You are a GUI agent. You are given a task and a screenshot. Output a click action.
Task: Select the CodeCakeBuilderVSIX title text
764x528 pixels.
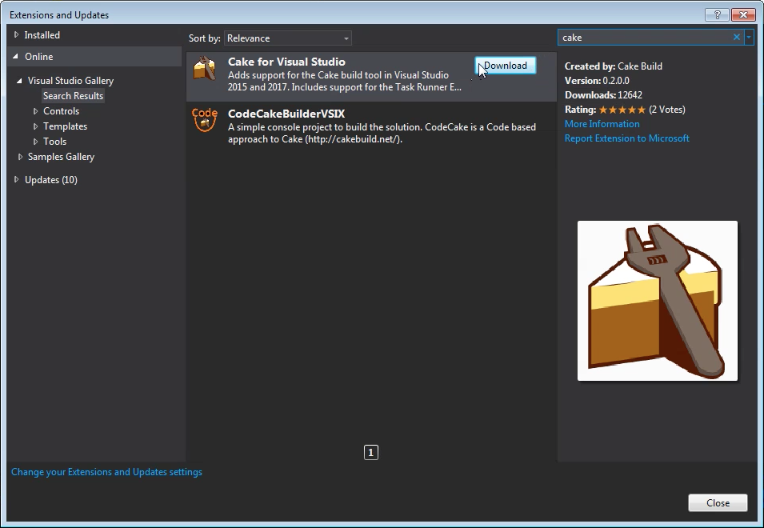(x=286, y=113)
